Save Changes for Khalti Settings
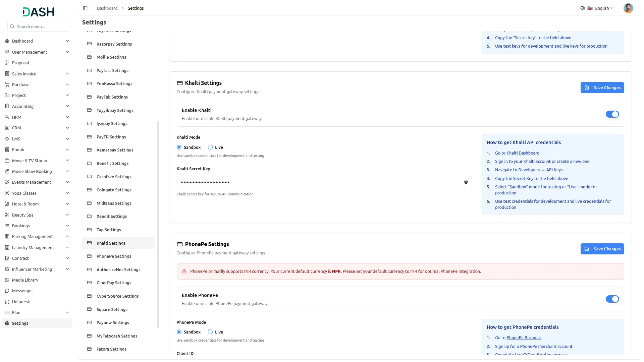Screen dimensions: 644x362 coord(602,87)
